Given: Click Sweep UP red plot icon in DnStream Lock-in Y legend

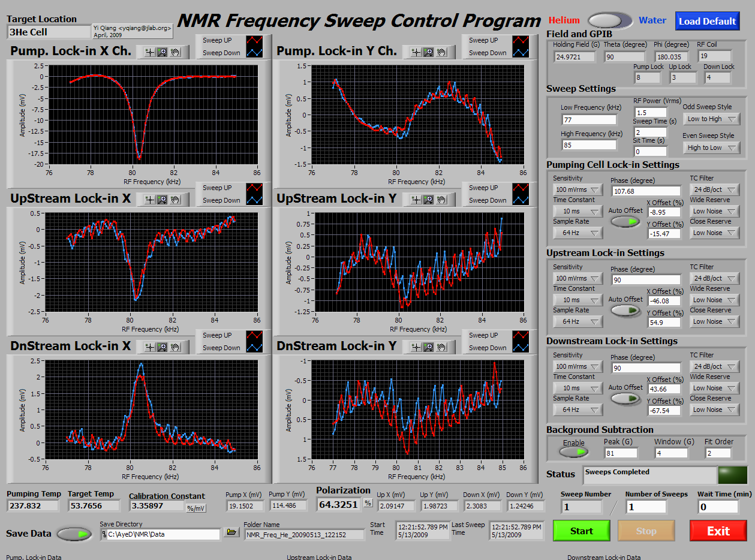Looking at the screenshot, I should [520, 335].
